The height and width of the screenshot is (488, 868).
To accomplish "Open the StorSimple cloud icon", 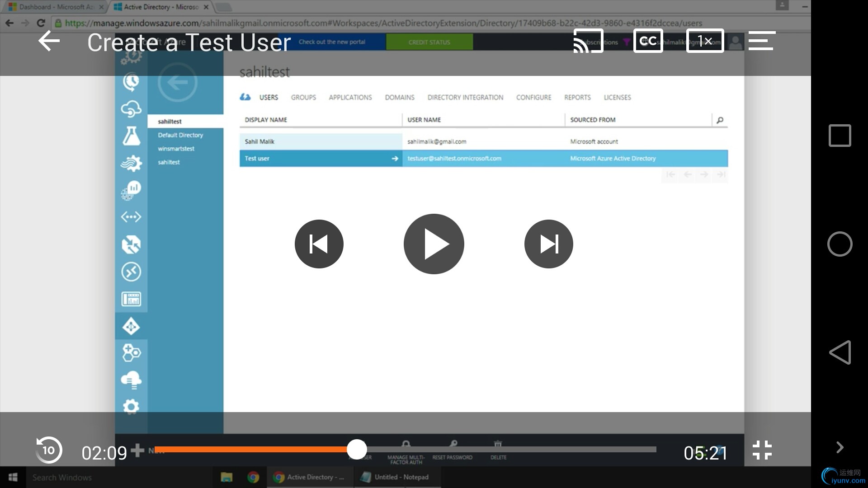I will click(131, 380).
